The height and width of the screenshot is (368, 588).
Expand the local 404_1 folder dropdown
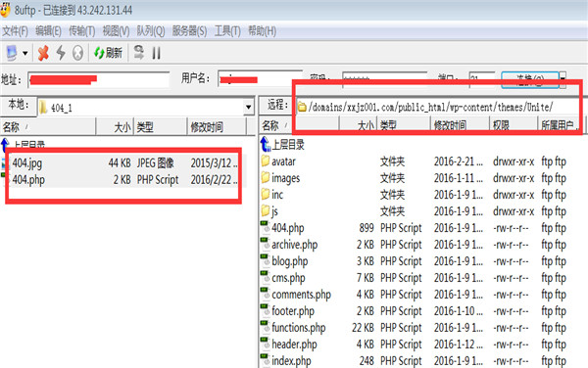point(248,108)
